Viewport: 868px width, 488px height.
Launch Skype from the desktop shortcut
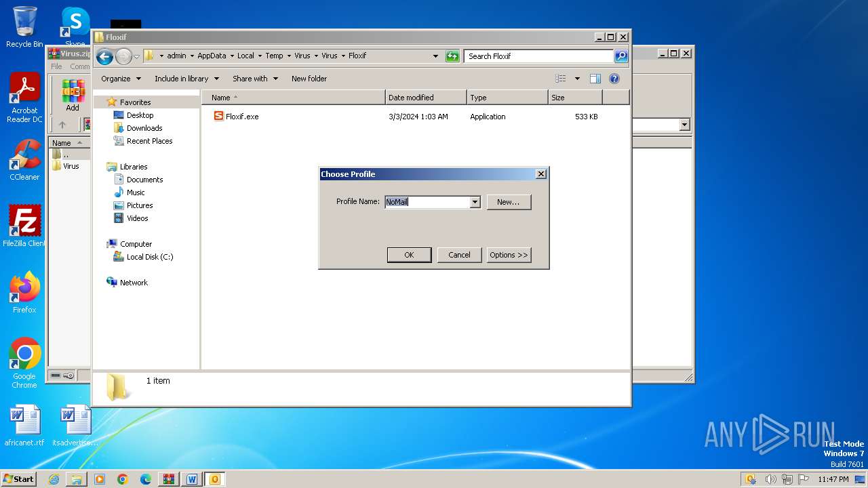coord(75,26)
